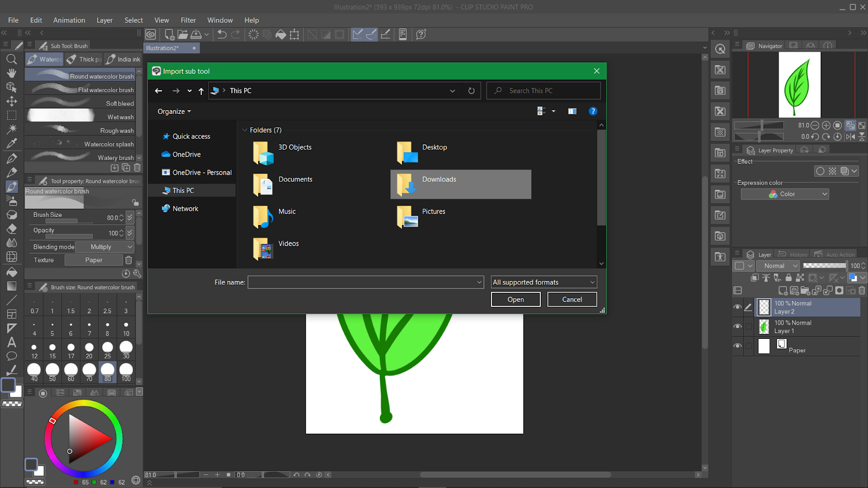Click the Undo icon in command bar
This screenshot has height=488, width=868.
(x=222, y=34)
